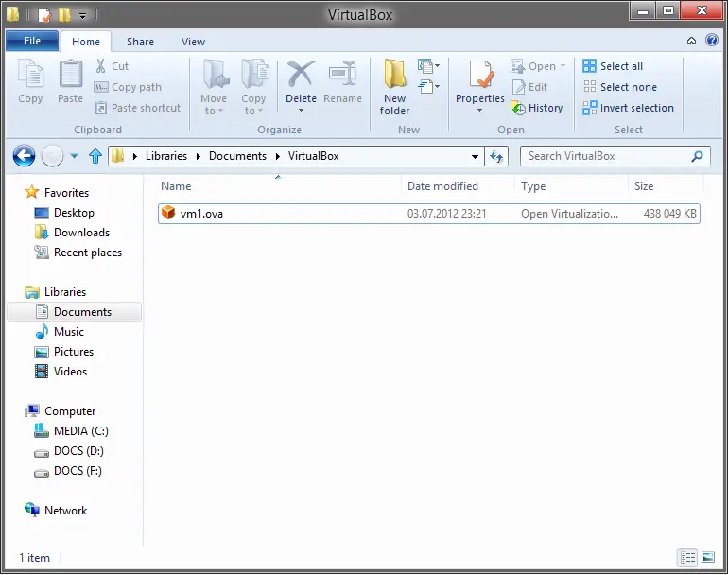Expand the Properties dropdown arrow
Image resolution: width=728 pixels, height=575 pixels.
480,111
